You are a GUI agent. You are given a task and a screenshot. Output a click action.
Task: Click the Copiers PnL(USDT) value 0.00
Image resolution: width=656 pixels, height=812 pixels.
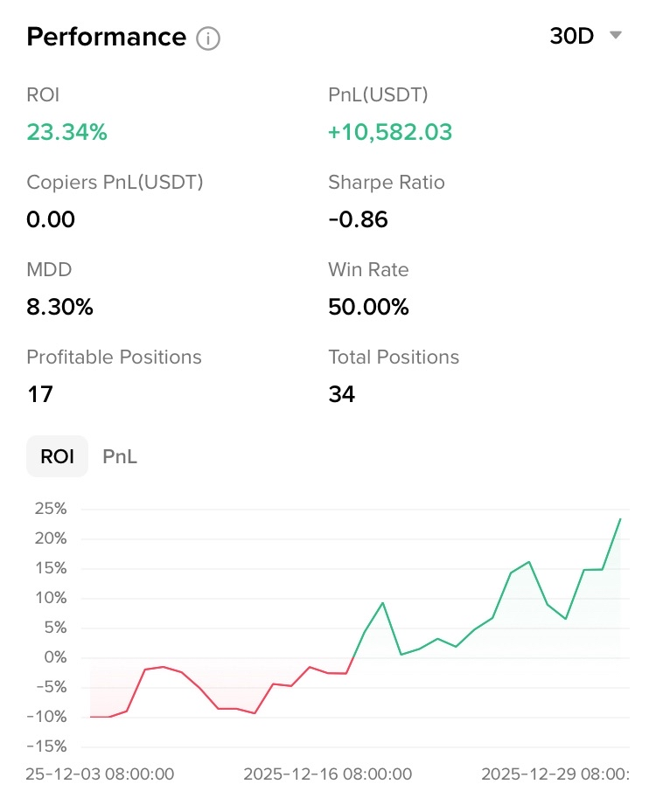click(x=51, y=219)
